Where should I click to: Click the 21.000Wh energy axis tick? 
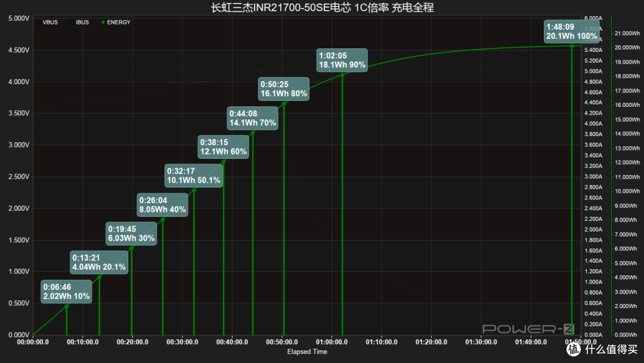tap(627, 33)
